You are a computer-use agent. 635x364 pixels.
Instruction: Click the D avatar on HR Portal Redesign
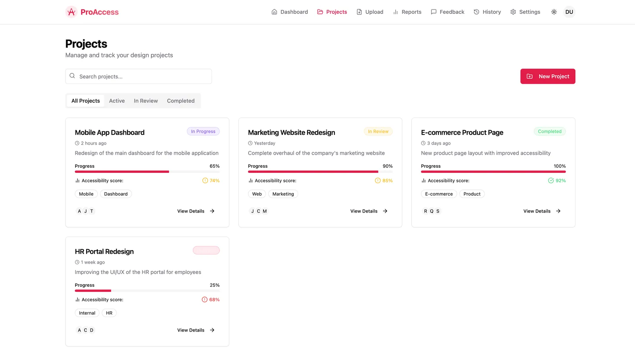92,330
